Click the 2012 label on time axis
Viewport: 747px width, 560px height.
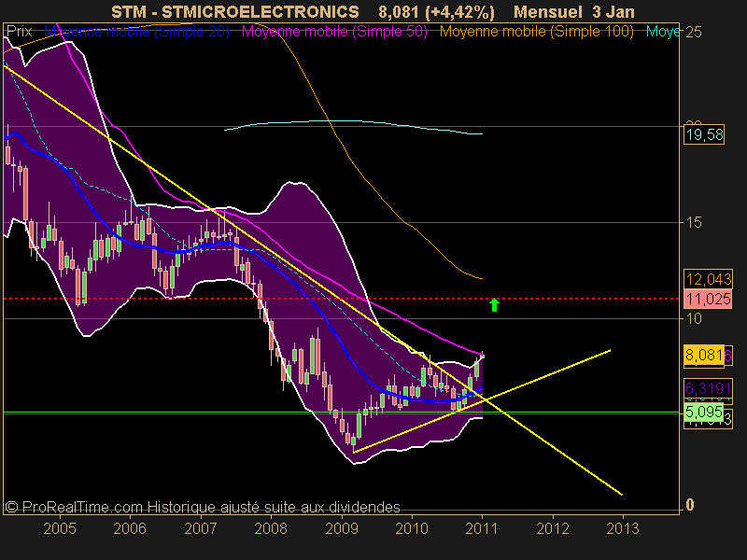click(x=553, y=528)
